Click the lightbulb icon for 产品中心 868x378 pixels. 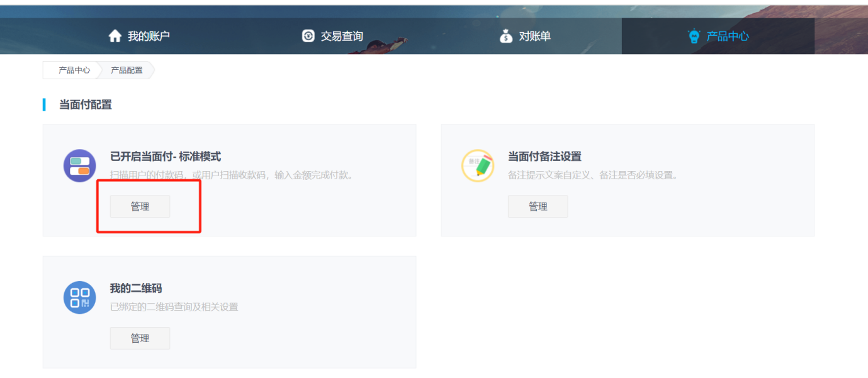[694, 36]
